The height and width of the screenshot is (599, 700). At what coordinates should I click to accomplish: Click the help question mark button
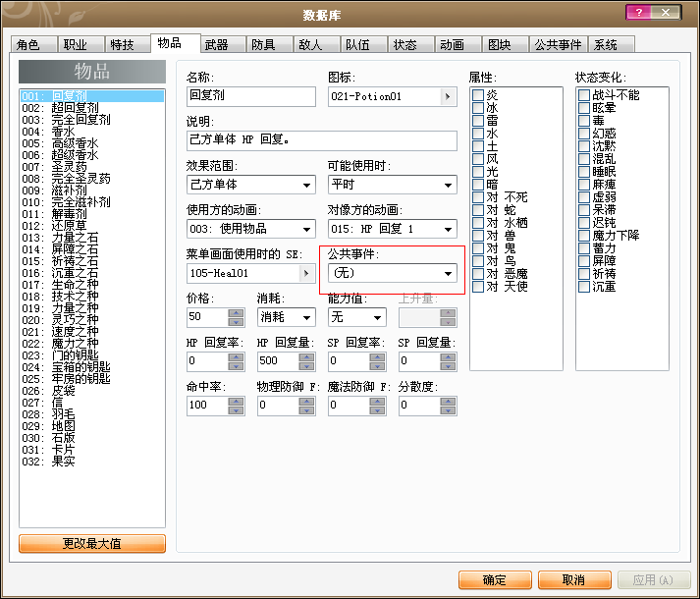[639, 13]
